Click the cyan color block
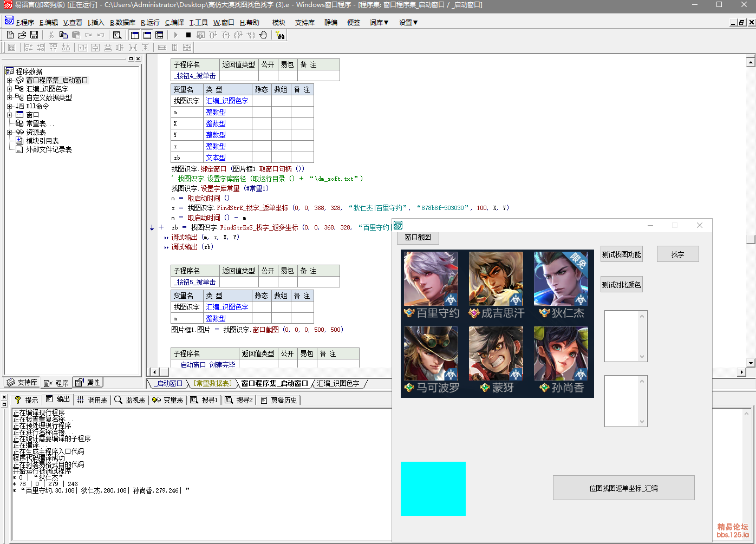The height and width of the screenshot is (544, 756). 433,489
